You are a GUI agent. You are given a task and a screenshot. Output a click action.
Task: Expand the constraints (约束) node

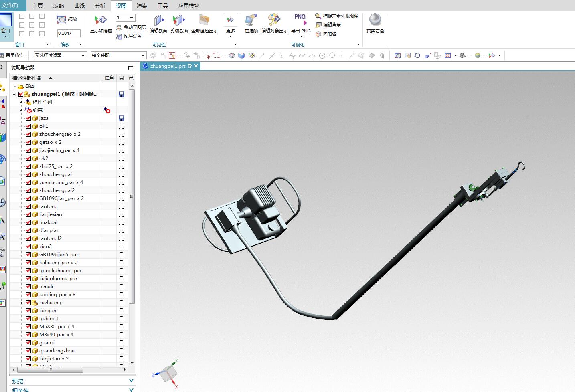(x=22, y=110)
